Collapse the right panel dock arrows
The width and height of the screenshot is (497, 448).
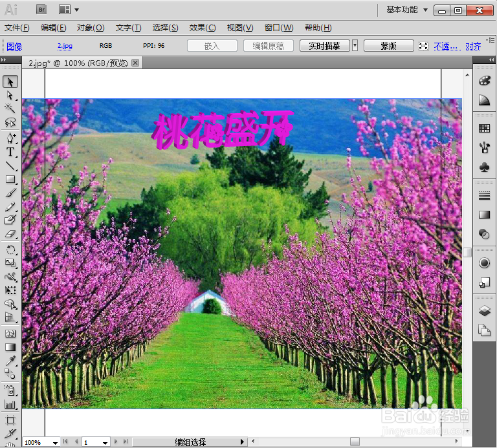tap(491, 59)
